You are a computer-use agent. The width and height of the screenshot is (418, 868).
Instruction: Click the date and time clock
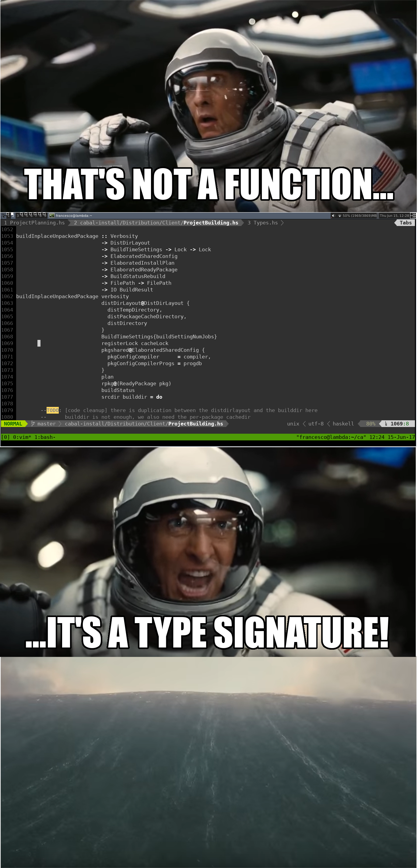(395, 216)
